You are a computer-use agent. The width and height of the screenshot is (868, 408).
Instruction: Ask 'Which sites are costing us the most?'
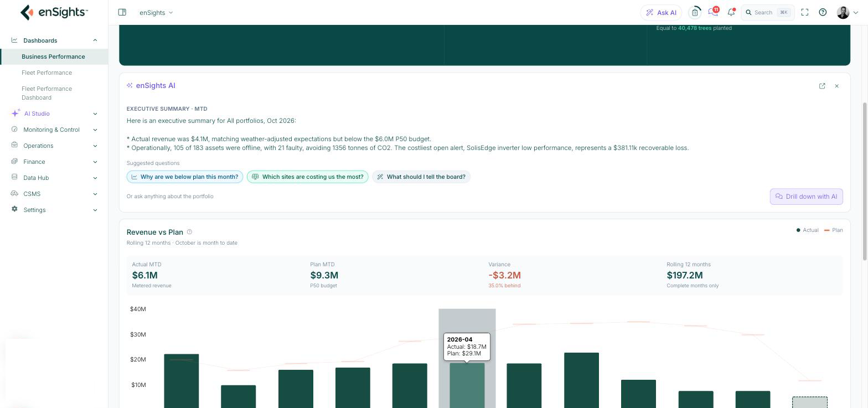coord(308,177)
